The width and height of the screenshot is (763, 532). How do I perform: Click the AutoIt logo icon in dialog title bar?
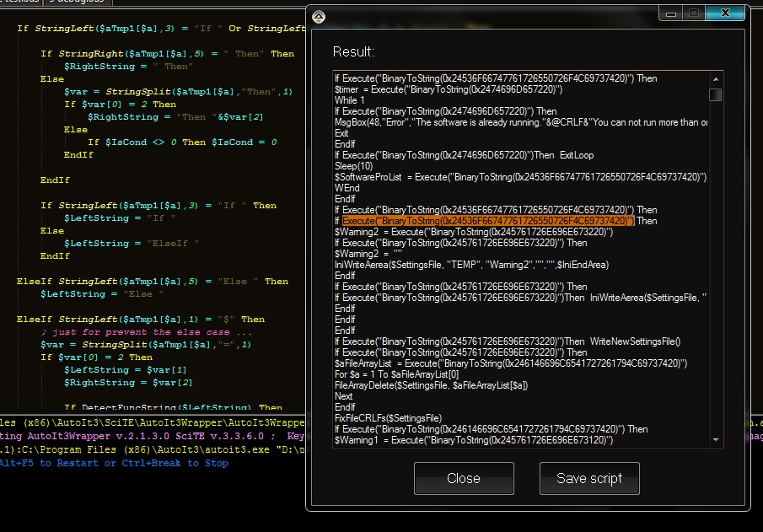319,15
